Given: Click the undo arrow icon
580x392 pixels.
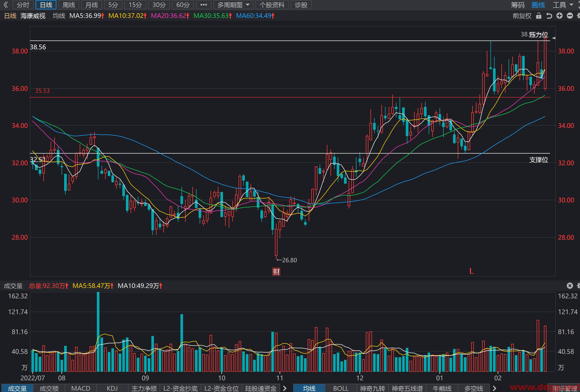Looking at the screenshot, I should coord(549,16).
